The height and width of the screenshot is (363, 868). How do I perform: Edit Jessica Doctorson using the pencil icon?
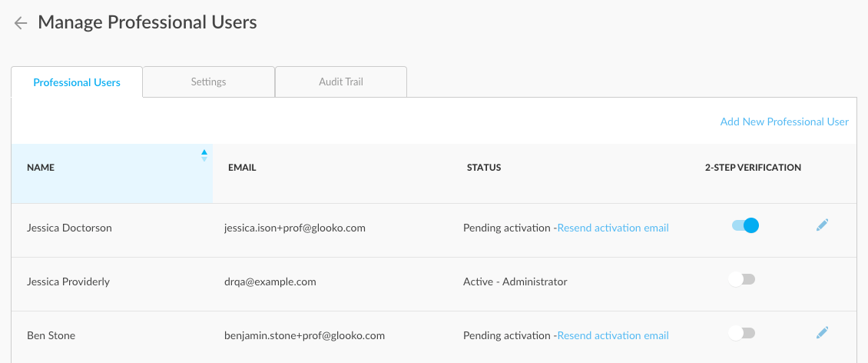point(822,225)
